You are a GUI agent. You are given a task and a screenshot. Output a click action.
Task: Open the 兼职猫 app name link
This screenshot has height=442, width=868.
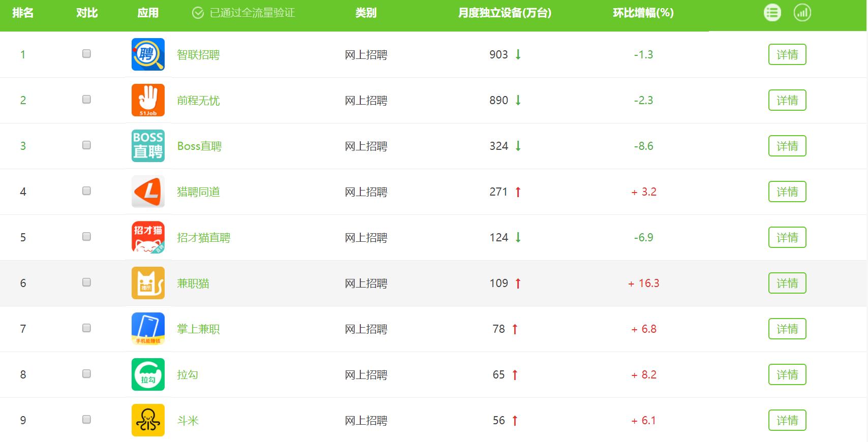(193, 283)
